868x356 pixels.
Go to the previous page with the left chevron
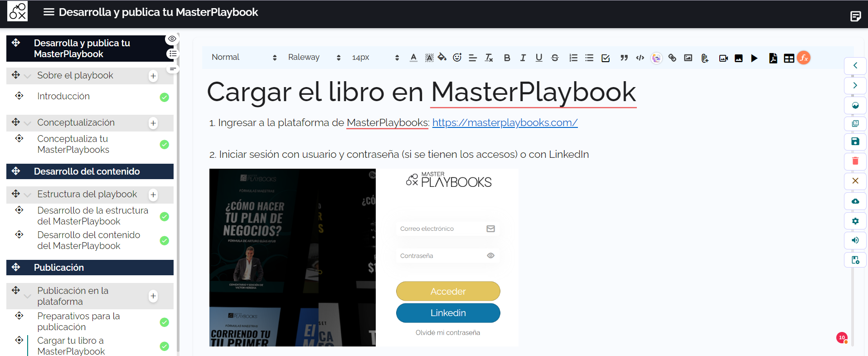pos(855,65)
